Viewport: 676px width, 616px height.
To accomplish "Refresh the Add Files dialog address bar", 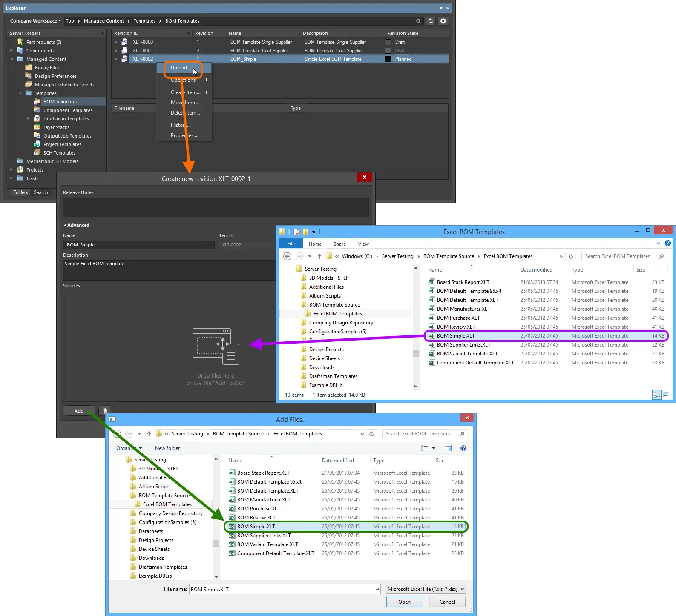I will (371, 434).
